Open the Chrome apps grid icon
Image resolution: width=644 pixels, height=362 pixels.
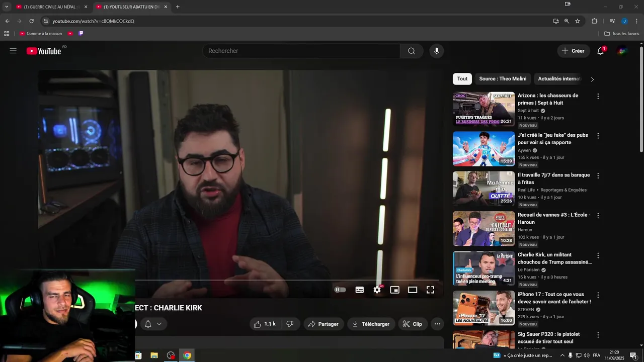click(7, 34)
